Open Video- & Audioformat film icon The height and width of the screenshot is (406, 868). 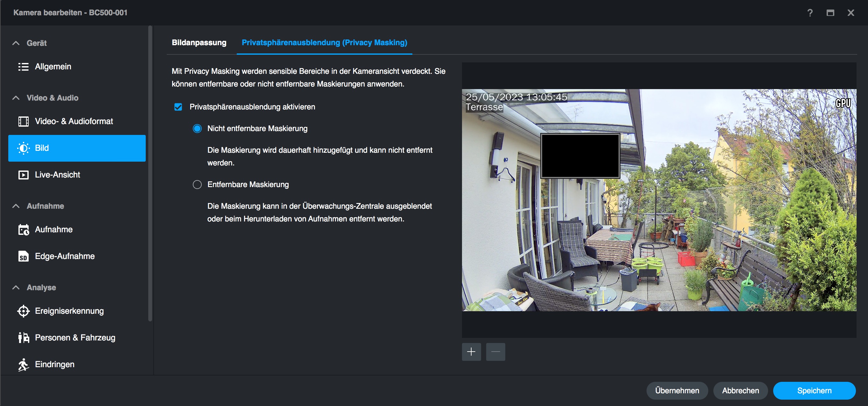click(x=23, y=121)
